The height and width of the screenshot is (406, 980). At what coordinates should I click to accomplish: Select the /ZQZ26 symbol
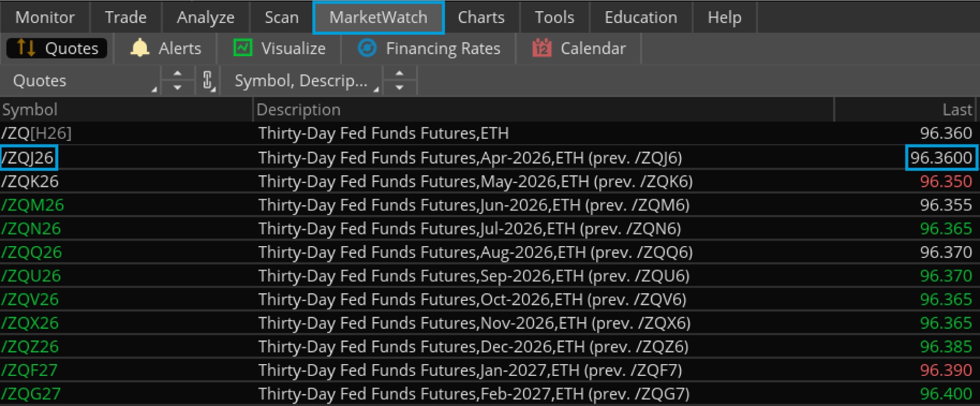click(30, 347)
